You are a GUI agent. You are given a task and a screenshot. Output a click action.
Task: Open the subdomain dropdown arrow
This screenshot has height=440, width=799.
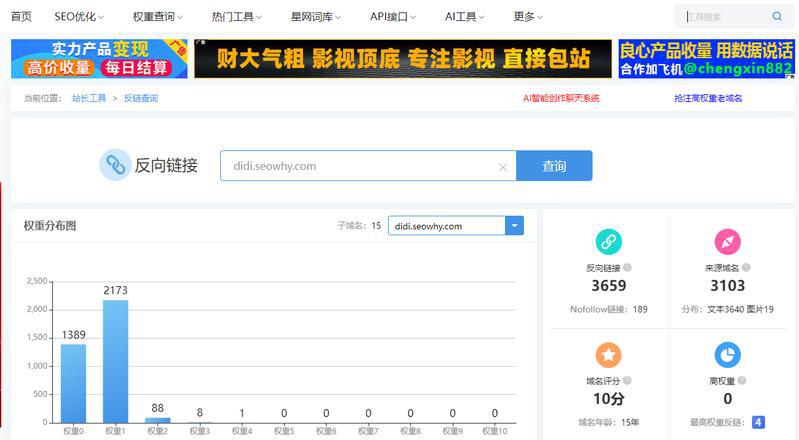tap(514, 225)
